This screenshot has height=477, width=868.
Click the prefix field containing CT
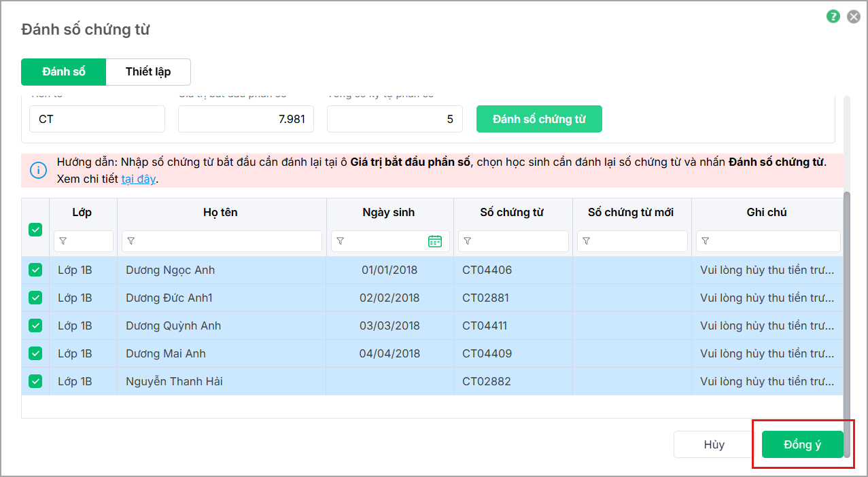click(x=97, y=119)
